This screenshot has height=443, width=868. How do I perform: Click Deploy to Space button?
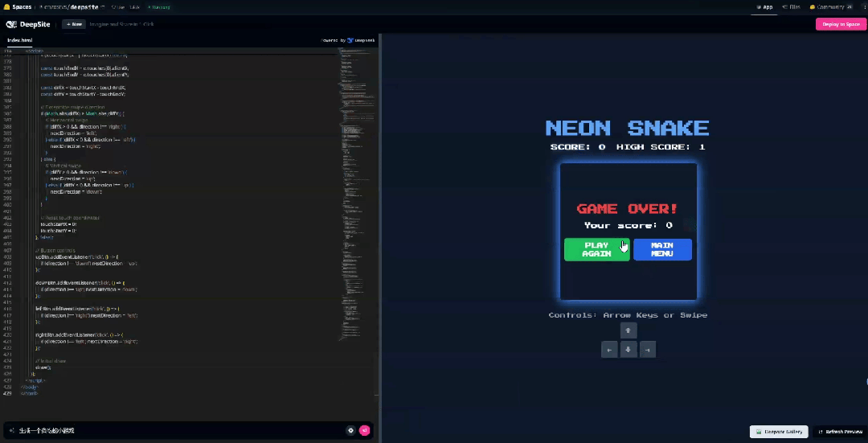pos(841,24)
